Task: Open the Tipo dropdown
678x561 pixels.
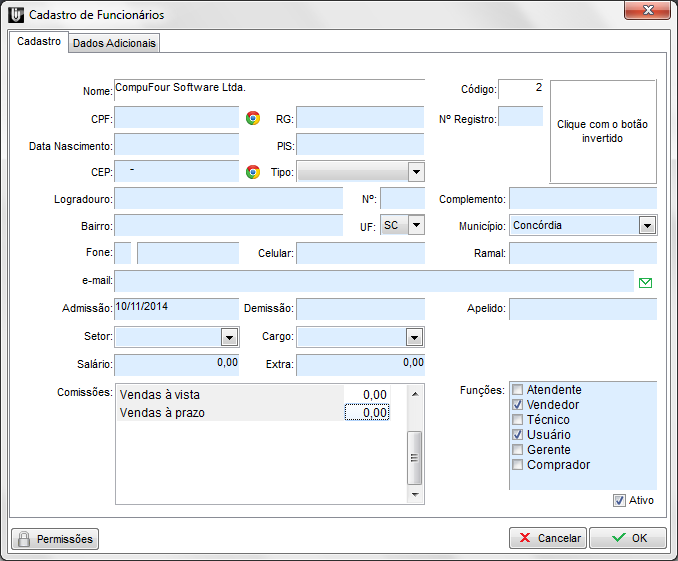Action: point(416,172)
